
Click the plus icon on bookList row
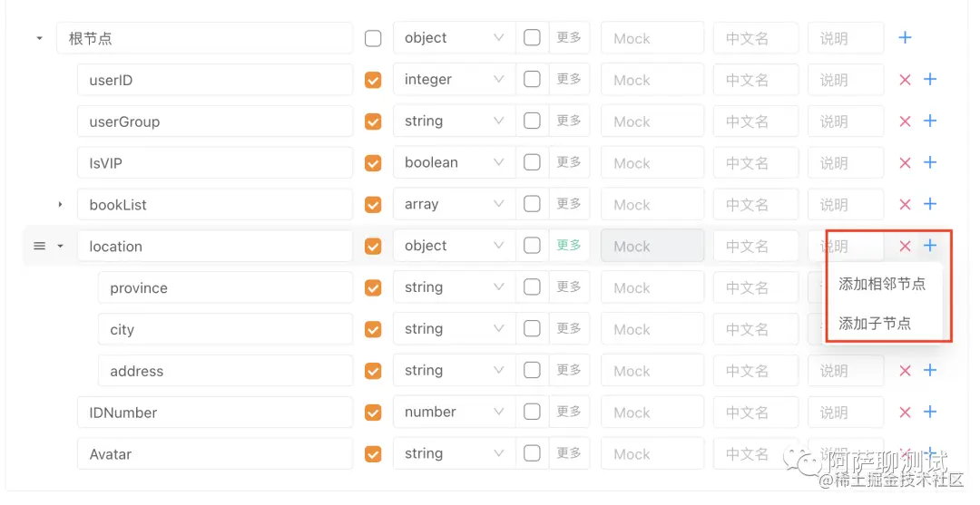pos(930,204)
